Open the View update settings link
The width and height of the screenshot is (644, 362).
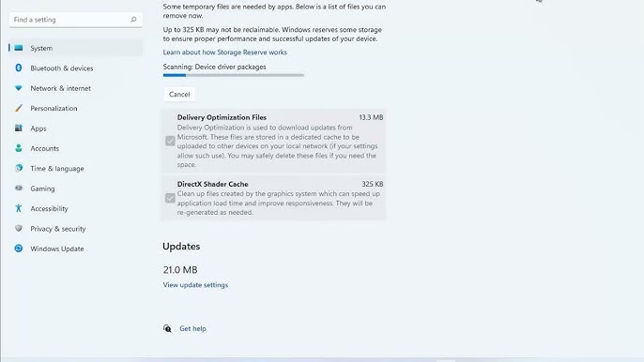click(x=195, y=285)
